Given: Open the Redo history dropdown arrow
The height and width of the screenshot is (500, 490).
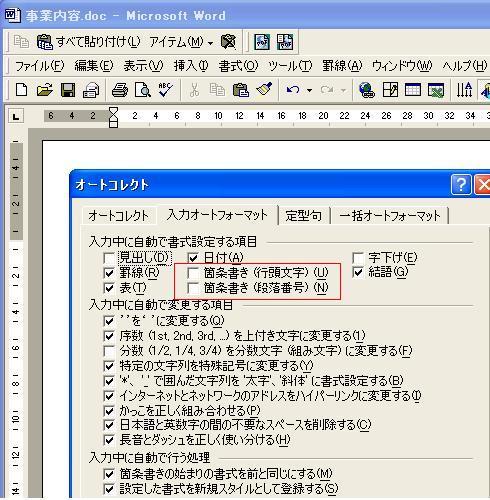Looking at the screenshot, I should pos(343,90).
